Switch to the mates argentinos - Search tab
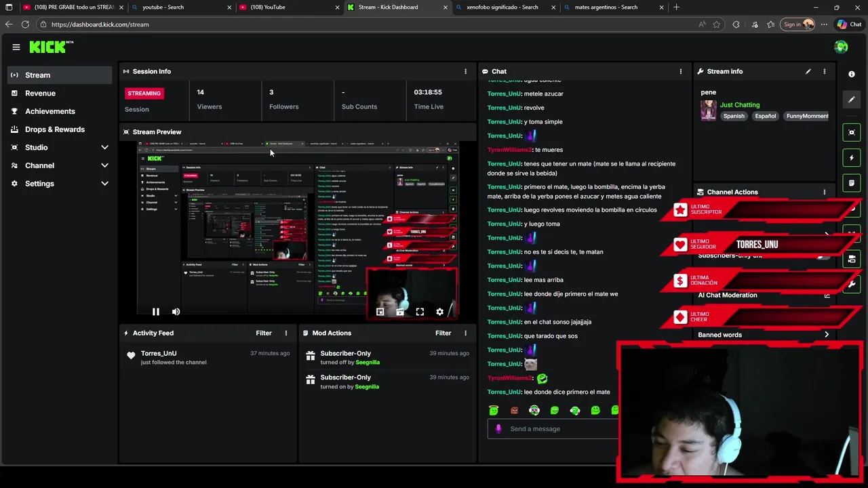The height and width of the screenshot is (488, 868). [613, 7]
